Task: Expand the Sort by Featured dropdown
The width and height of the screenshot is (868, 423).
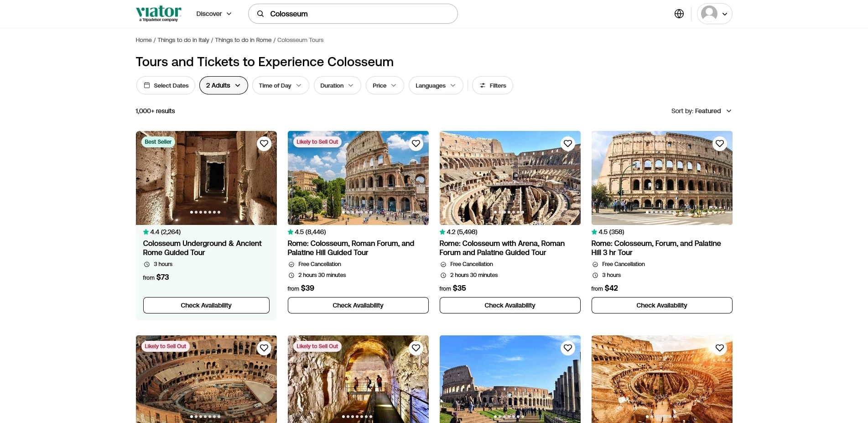Action: (x=701, y=111)
